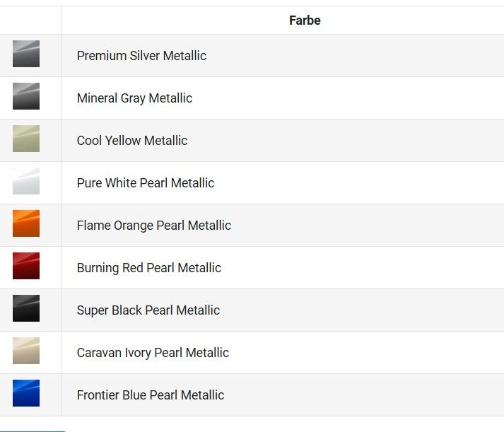Select the Mineral Gray Metallic swatch
The width and height of the screenshot is (504, 432).
tap(26, 97)
